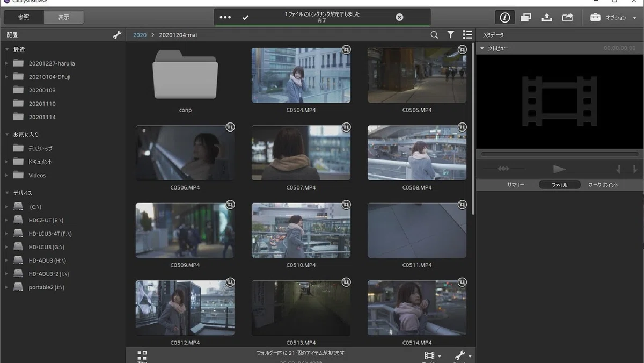Open the inspector info icon
This screenshot has width=644, height=363.
click(x=504, y=17)
